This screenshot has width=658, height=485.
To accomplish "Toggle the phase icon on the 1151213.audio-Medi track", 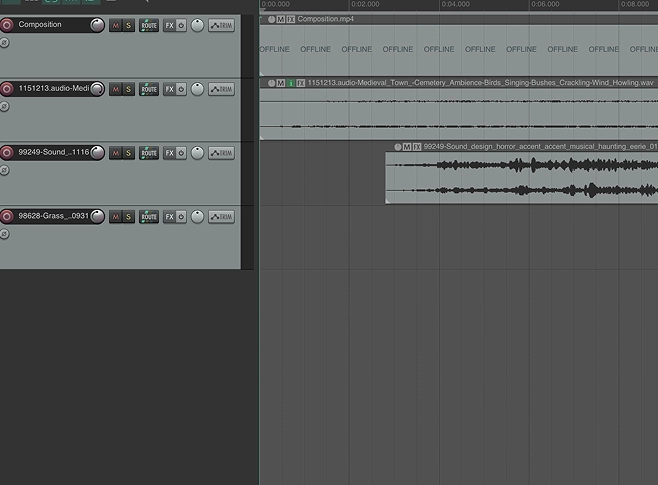I will (4, 107).
